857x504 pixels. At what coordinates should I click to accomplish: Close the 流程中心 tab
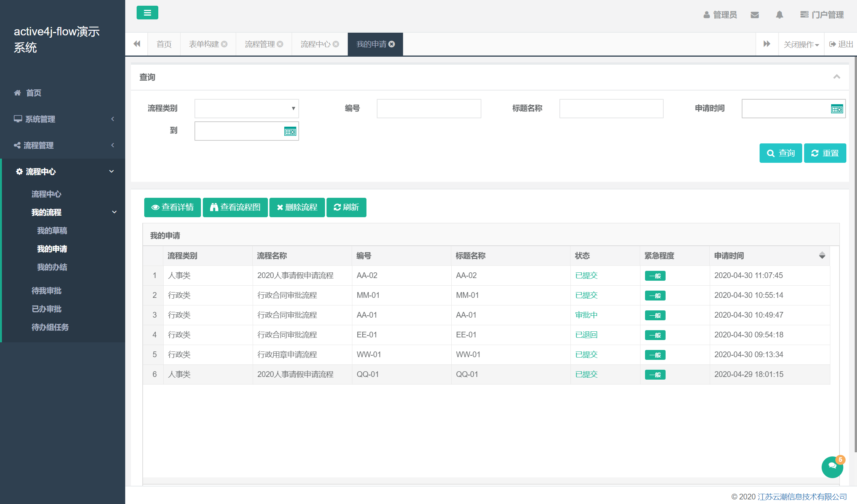(336, 44)
